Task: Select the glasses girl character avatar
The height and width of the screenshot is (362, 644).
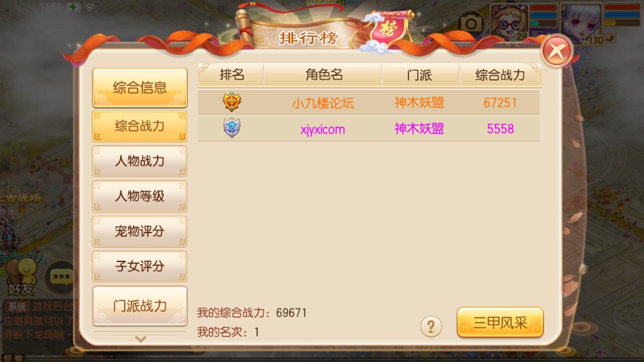Action: point(509,21)
